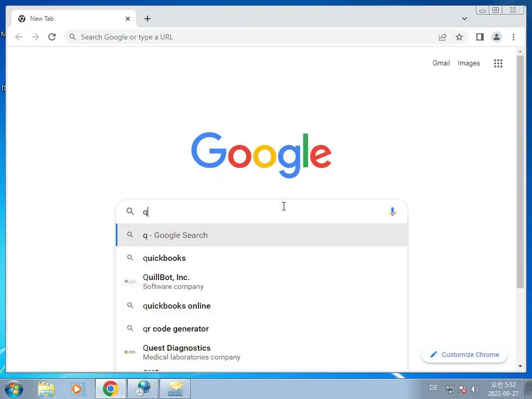The image size is (532, 399).
Task: Open the Action Center flag icon
Action: (x=462, y=389)
